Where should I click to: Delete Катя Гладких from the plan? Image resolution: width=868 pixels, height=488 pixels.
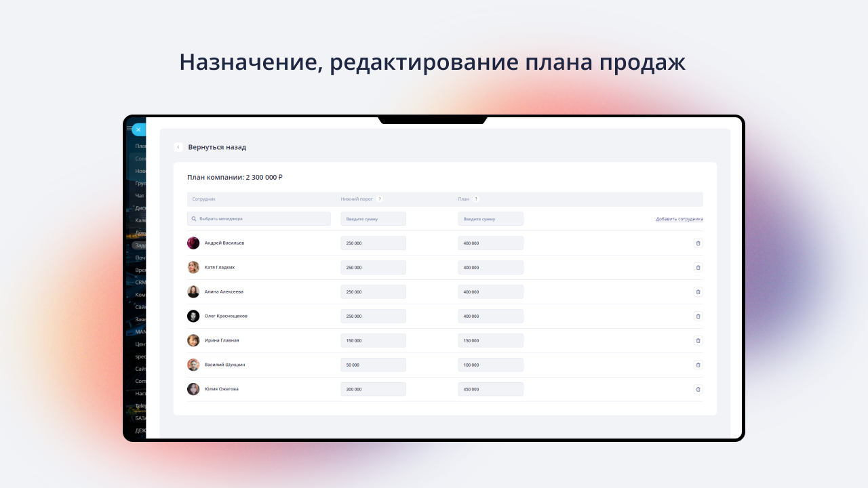[698, 267]
